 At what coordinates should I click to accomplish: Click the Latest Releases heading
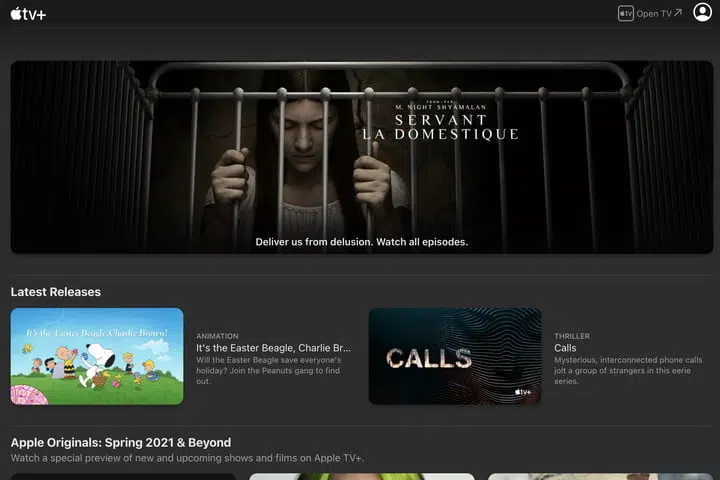pos(56,292)
